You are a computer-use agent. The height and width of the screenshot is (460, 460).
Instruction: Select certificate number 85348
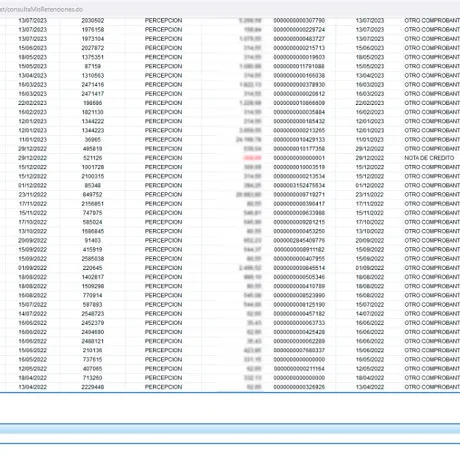(x=93, y=185)
